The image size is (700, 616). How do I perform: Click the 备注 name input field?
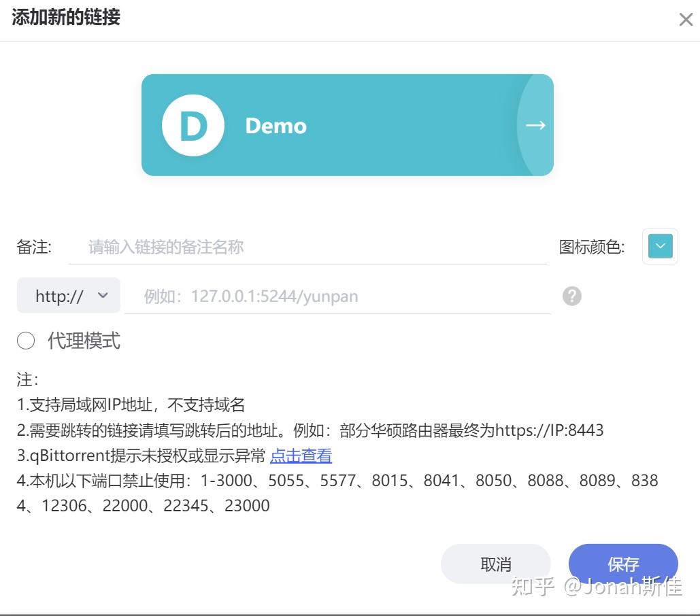tap(306, 247)
